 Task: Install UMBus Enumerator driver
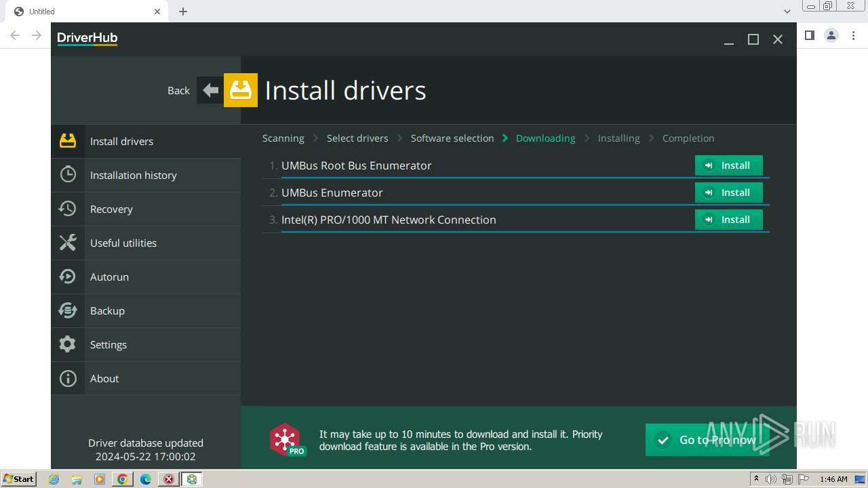(x=729, y=192)
